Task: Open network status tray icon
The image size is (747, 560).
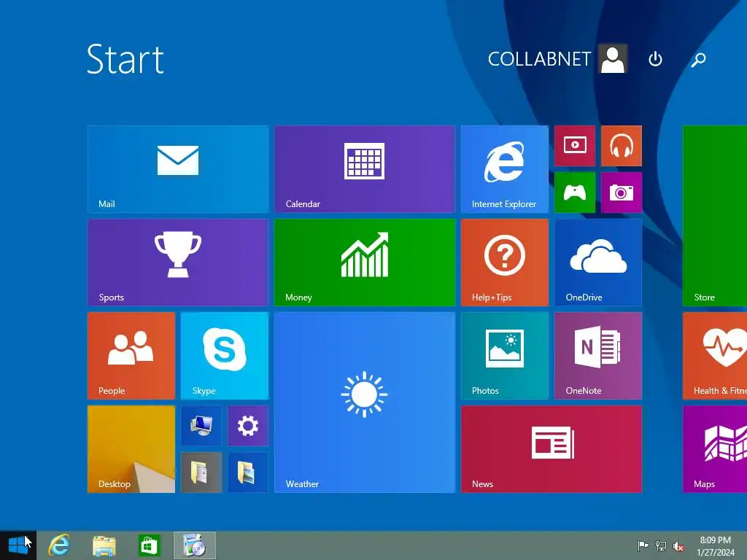Action: 660,545
